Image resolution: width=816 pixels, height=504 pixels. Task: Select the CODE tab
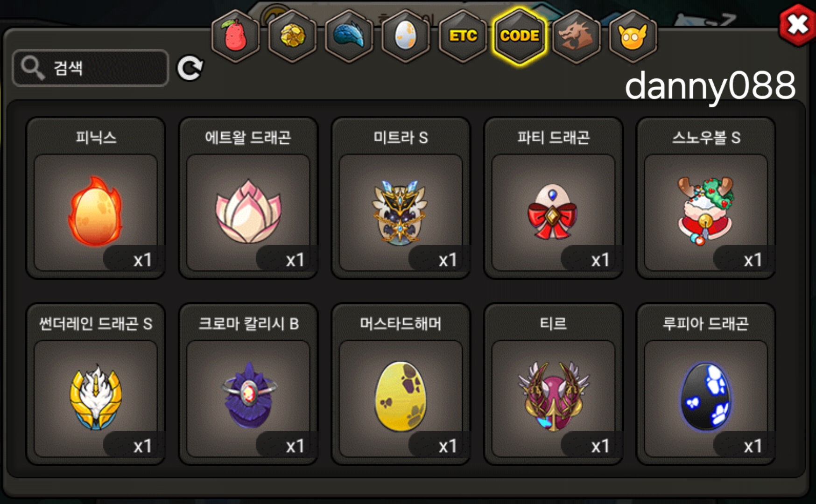[x=520, y=36]
